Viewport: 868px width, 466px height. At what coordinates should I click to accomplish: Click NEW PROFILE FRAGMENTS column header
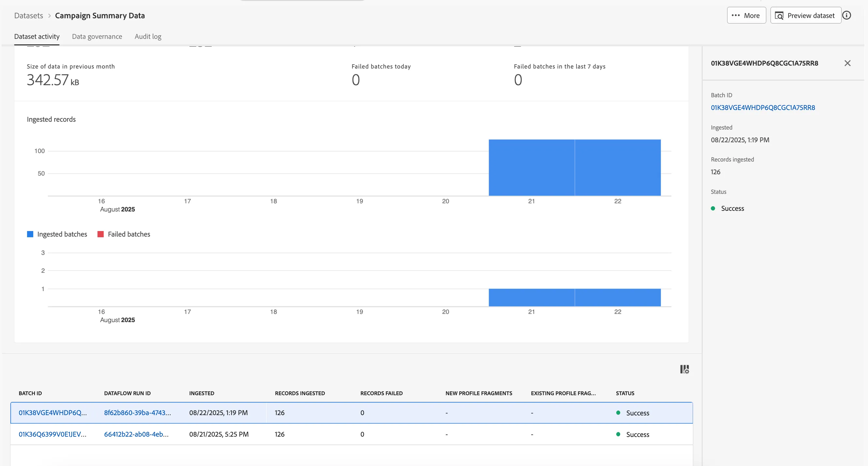tap(479, 393)
